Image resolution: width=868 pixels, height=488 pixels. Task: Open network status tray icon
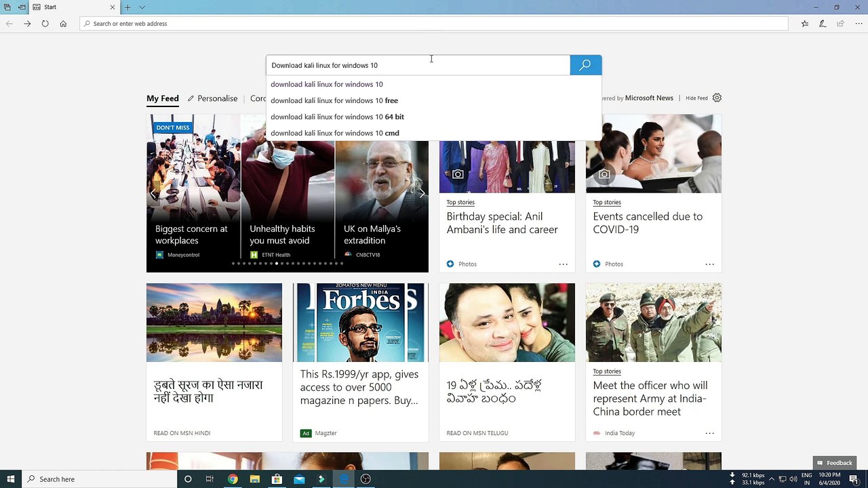pos(782,479)
